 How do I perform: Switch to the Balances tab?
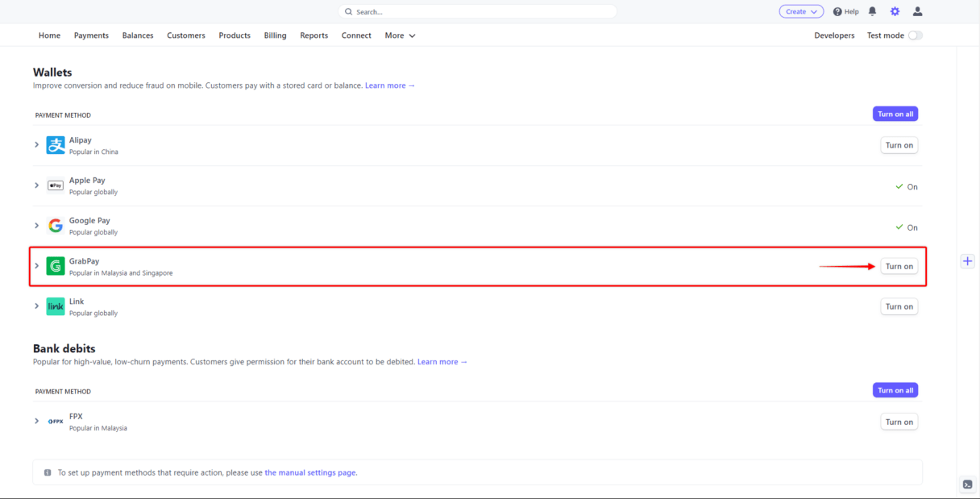[138, 35]
